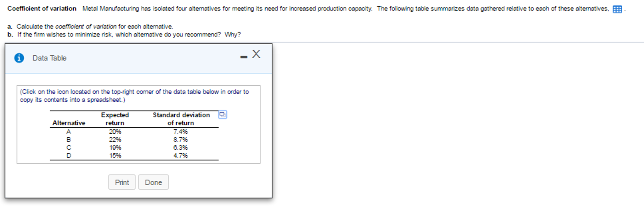Select the 19% value for Alternative C
Screen dimensions: 644x213
116,147
